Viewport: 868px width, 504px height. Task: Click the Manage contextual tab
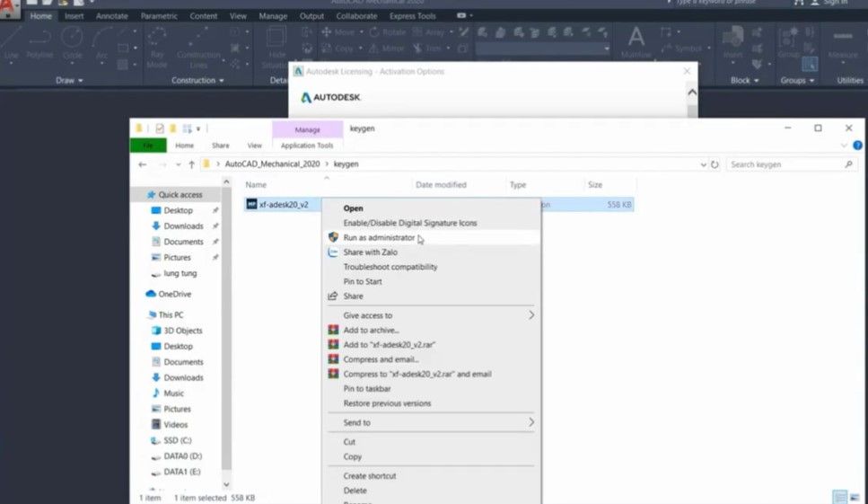[x=307, y=129]
